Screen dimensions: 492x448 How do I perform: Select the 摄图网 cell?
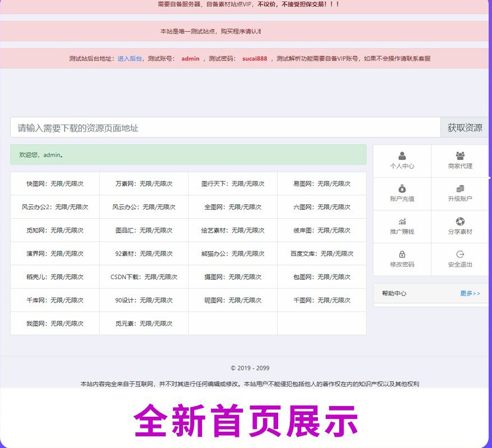[x=233, y=277]
